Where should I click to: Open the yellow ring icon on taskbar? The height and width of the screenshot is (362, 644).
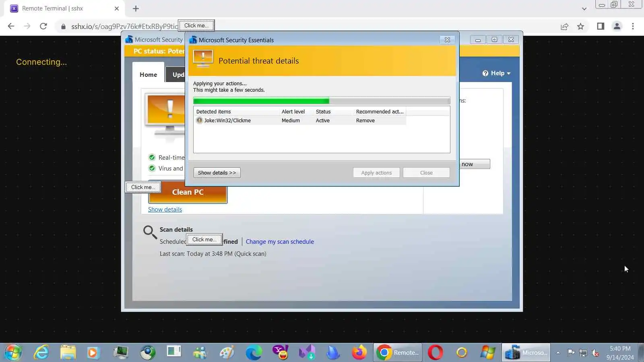point(462,353)
